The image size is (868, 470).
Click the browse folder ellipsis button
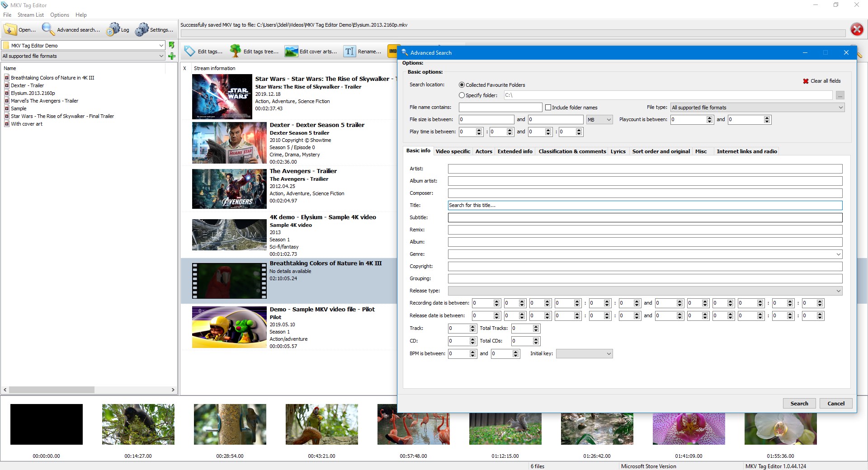(x=840, y=95)
